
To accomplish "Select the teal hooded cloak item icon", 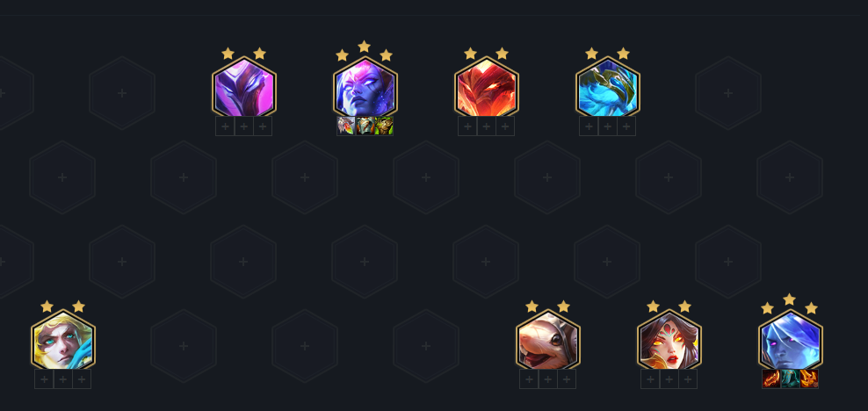I will click(790, 379).
